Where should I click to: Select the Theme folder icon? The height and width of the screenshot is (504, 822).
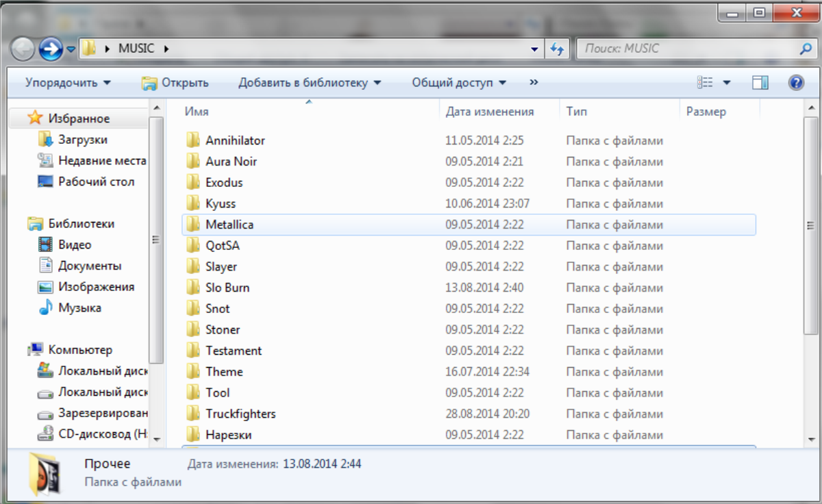click(x=192, y=372)
